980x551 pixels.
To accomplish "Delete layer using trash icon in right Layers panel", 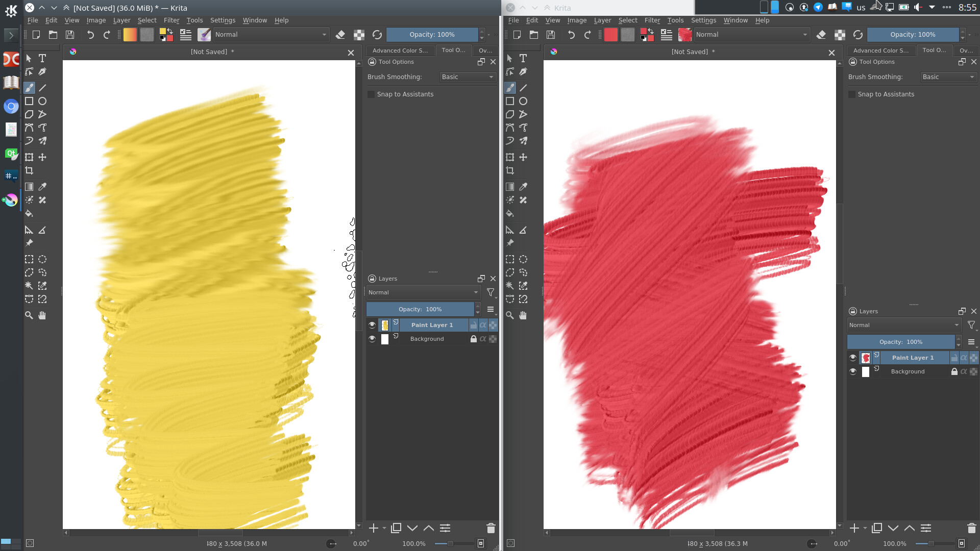I will [971, 528].
